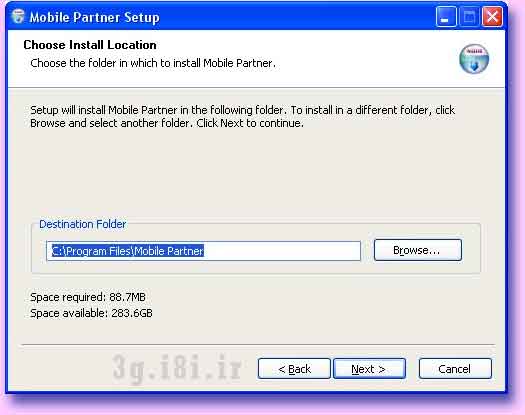Click the 'Destination Folder' group label
This screenshot has height=415, width=525.
[82, 224]
